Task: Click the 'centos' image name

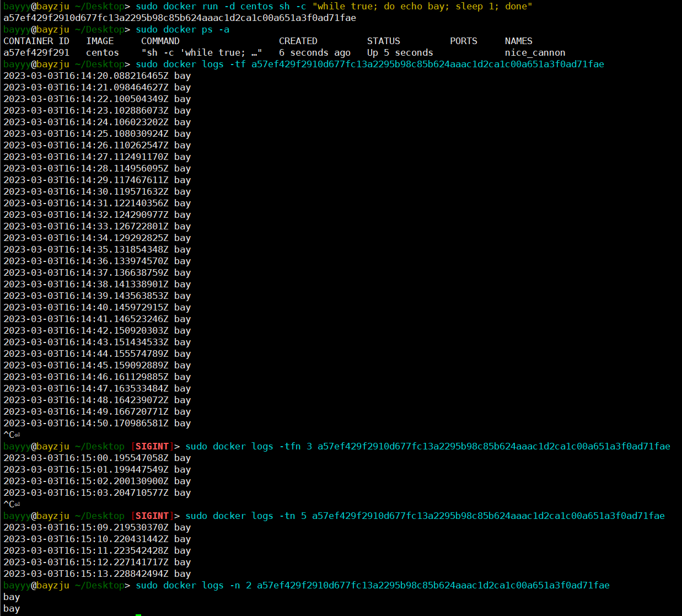Action: point(103,53)
